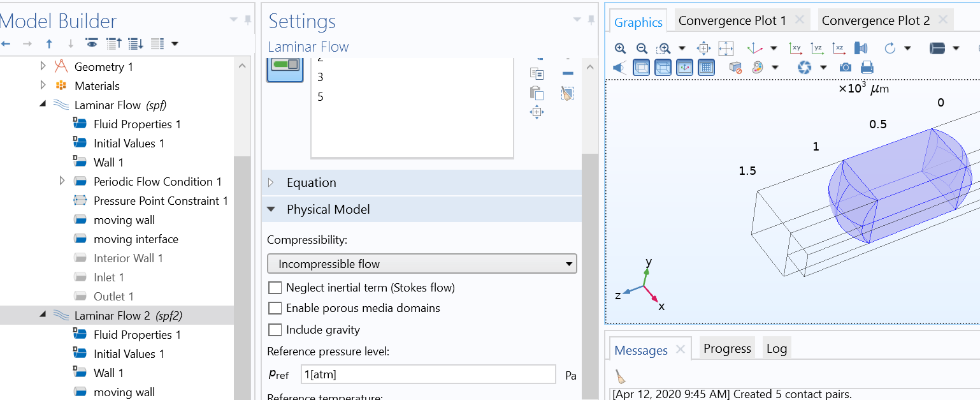Enable Neglect inertial term (Stokes flow)
The image size is (980, 400).
(275, 288)
